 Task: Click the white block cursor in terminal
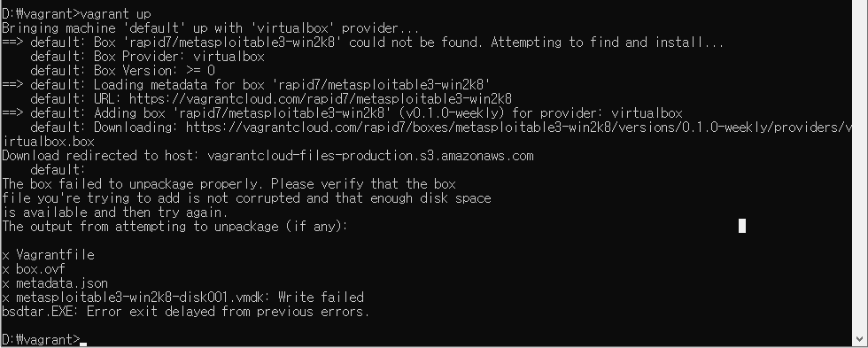[742, 226]
